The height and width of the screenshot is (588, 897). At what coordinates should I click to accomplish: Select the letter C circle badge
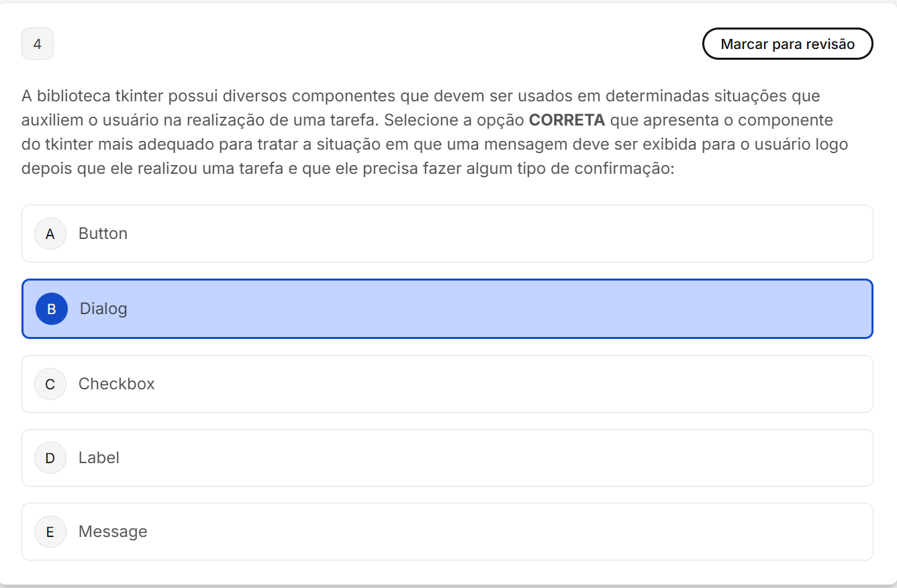[50, 384]
